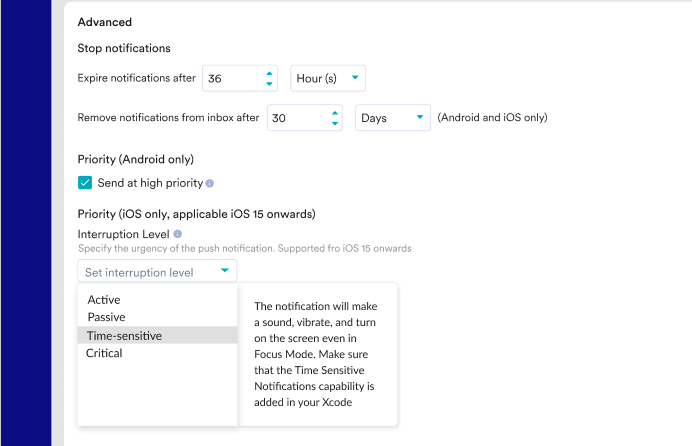This screenshot has width=692, height=446.
Task: Select the Active interruption level
Action: click(x=104, y=300)
